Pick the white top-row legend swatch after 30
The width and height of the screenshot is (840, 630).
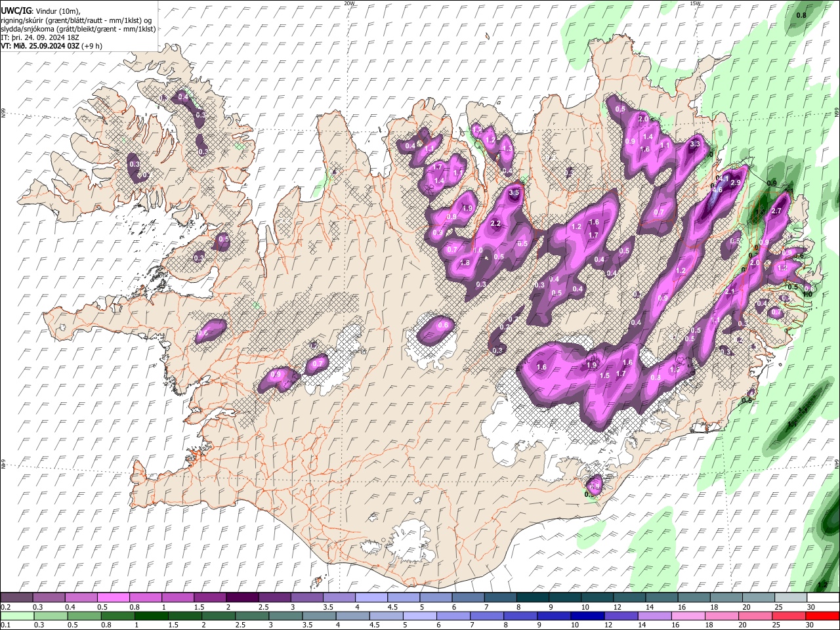(822, 598)
